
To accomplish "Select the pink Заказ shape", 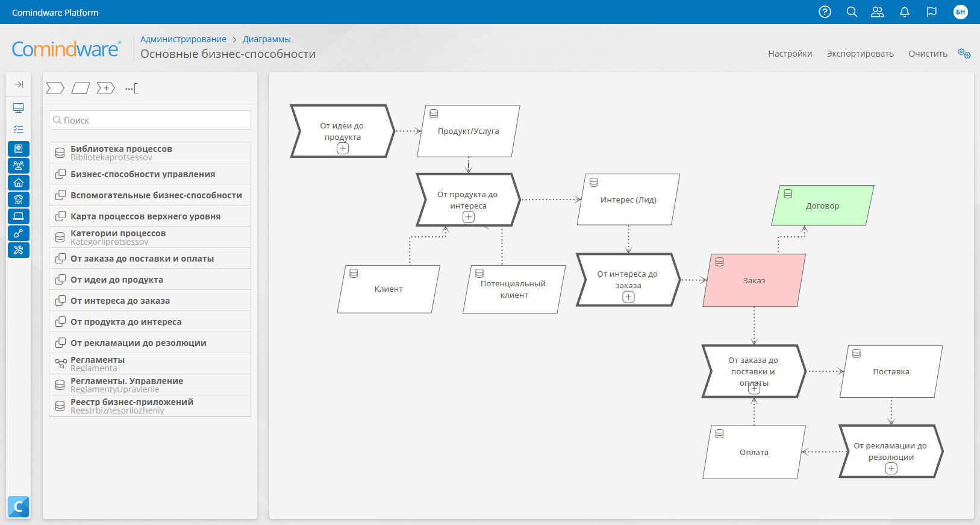I will point(754,281).
